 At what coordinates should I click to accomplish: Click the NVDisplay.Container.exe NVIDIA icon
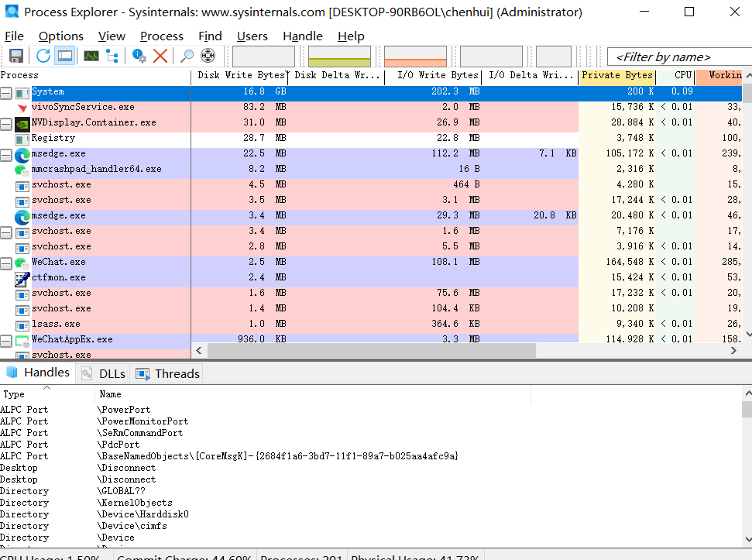22,124
